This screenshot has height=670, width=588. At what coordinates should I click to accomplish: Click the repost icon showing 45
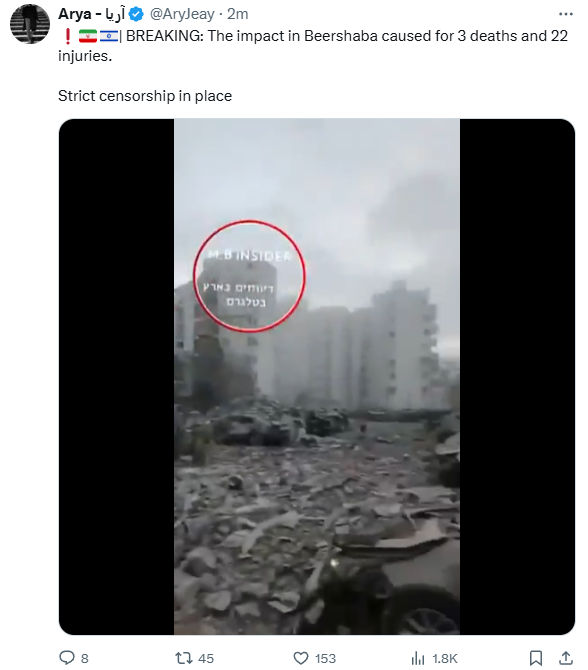tap(184, 658)
